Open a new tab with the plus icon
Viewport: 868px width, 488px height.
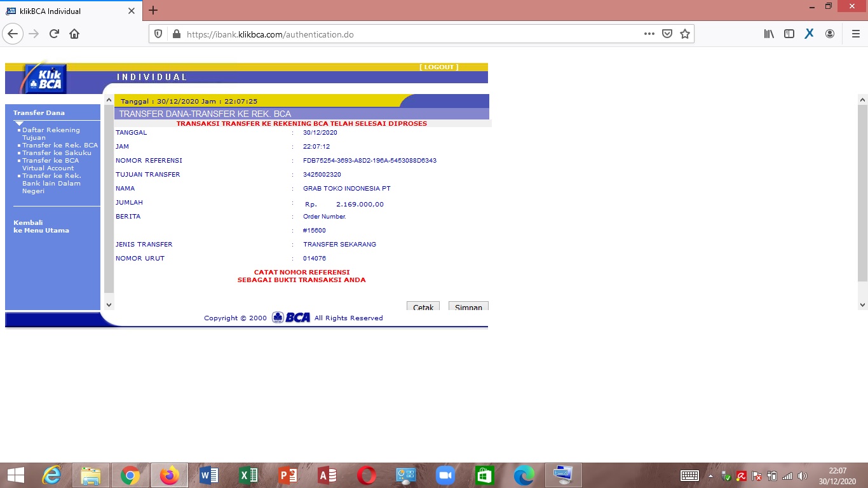(x=153, y=10)
